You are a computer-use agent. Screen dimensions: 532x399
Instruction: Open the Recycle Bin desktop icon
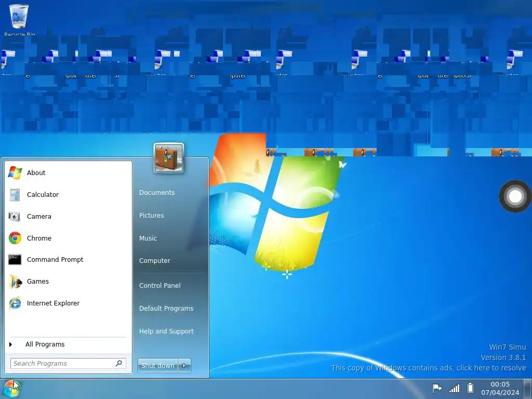[19, 17]
